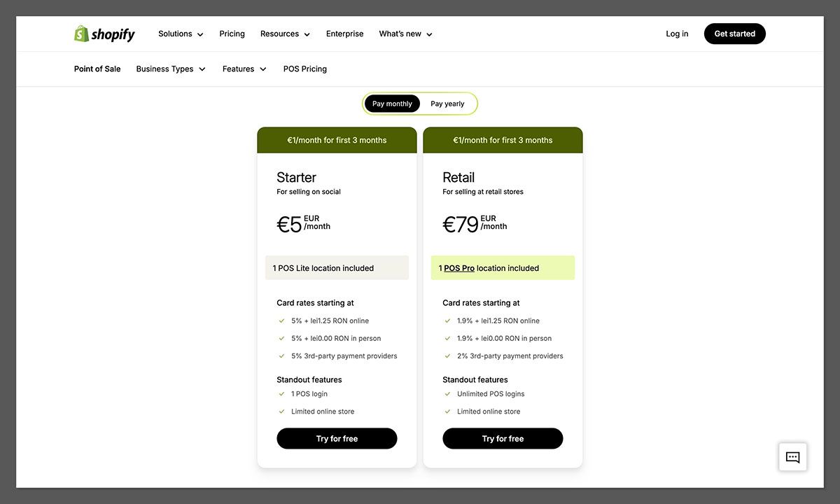
Task: Enable the Pay yearly plan view
Action: coord(447,103)
